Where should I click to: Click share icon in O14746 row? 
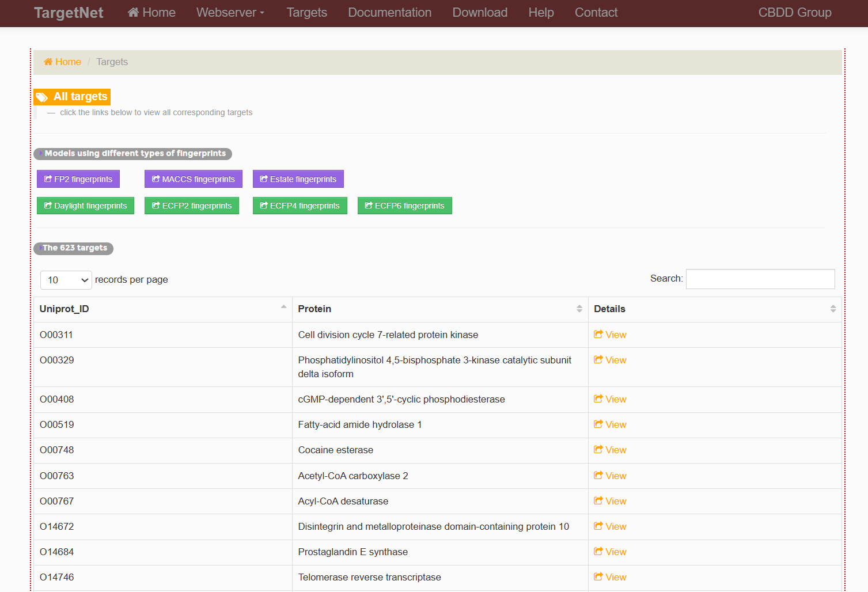click(598, 577)
